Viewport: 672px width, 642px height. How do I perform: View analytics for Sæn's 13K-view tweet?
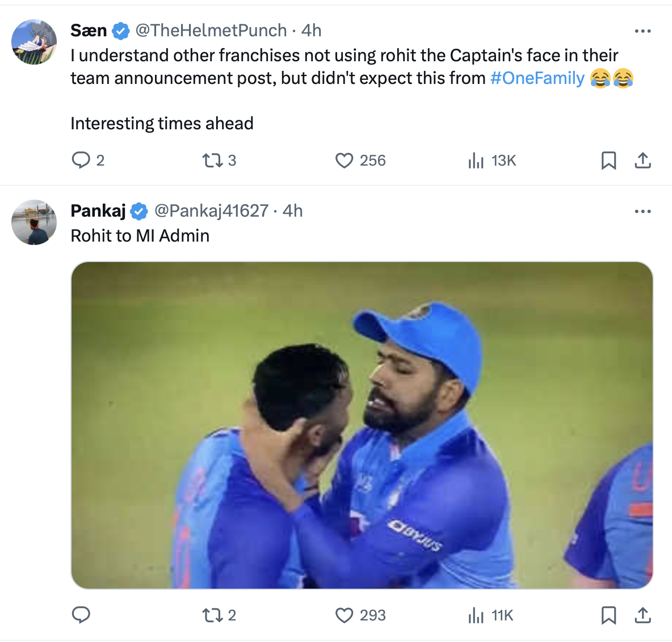476,161
